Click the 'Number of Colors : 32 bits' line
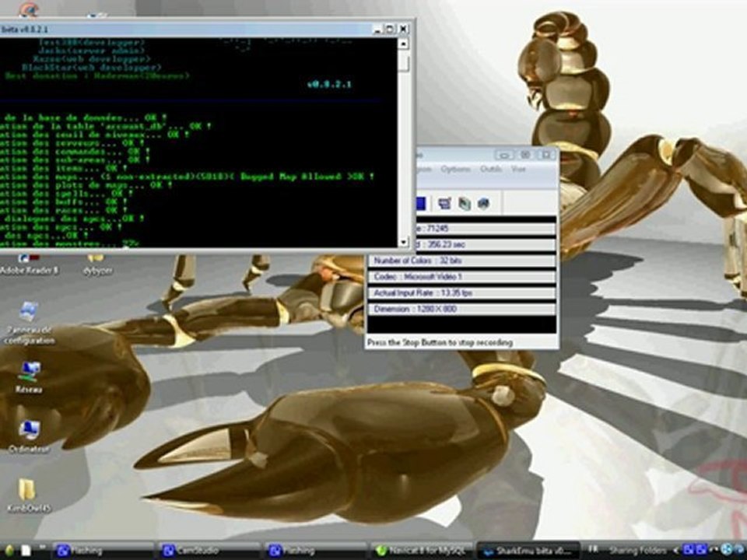Image resolution: width=747 pixels, height=560 pixels. (461, 261)
